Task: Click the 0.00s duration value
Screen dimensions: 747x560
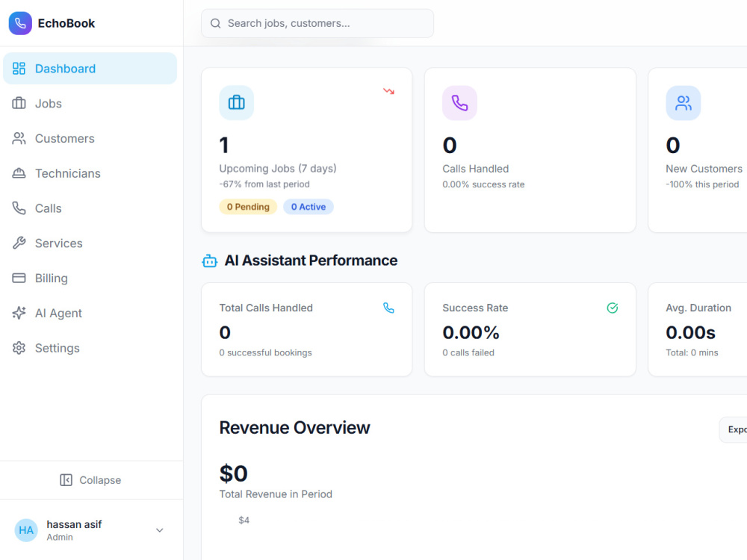Action: pos(691,332)
